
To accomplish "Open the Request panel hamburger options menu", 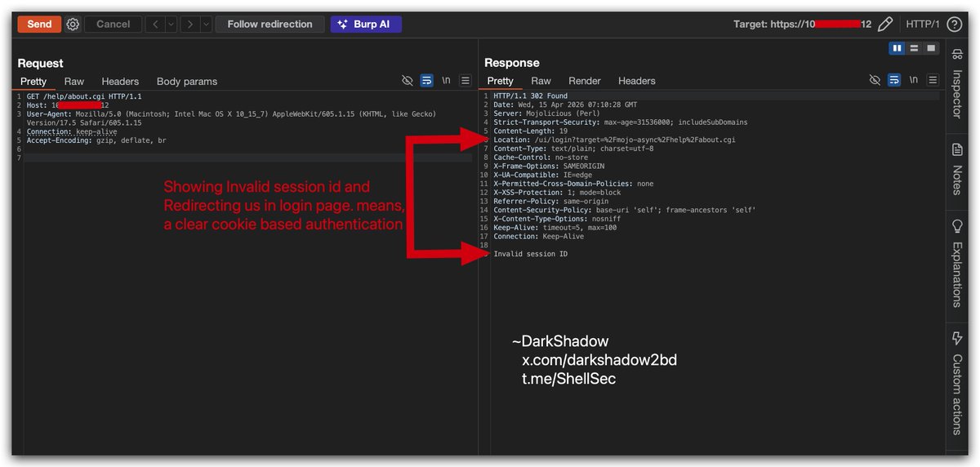I will click(x=465, y=81).
